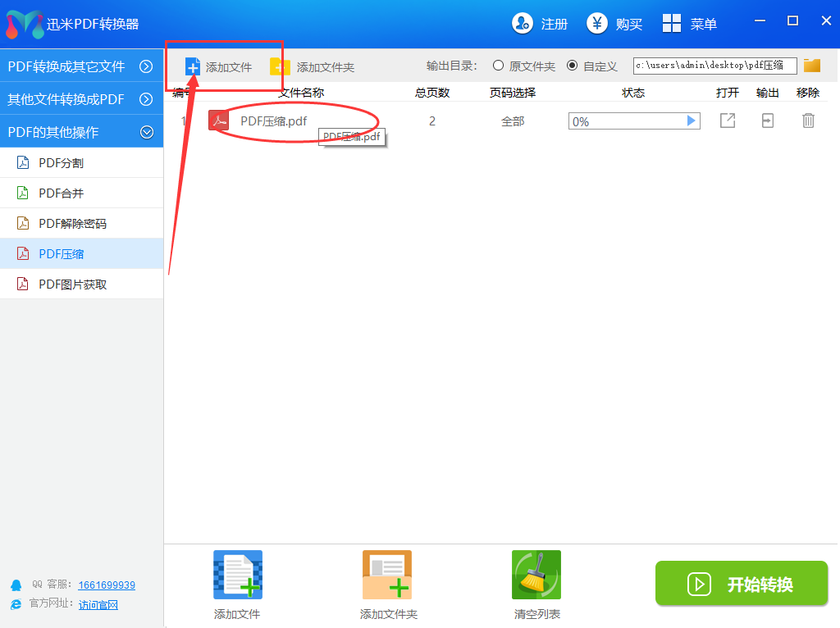The height and width of the screenshot is (628, 840).
Task: Click the trash icon to remove PDF压缩.pdf
Action: click(808, 121)
